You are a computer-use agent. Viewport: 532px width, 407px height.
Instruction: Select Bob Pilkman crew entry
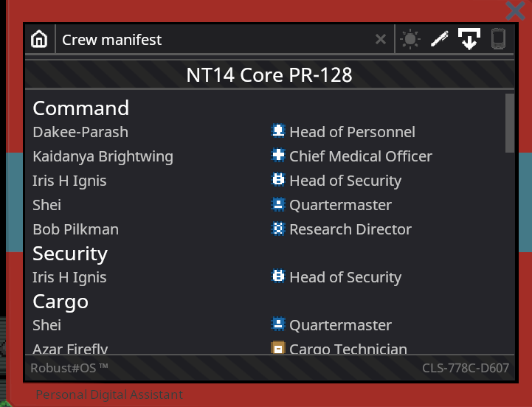tap(76, 229)
